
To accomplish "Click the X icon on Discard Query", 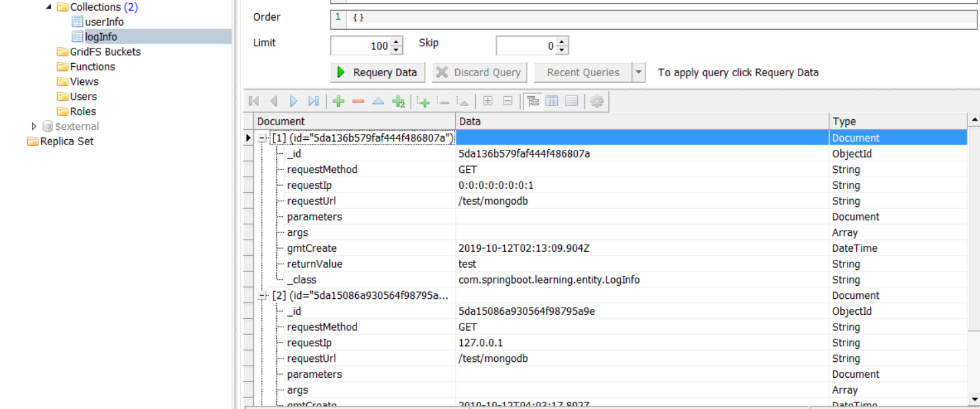I will pyautogui.click(x=442, y=72).
